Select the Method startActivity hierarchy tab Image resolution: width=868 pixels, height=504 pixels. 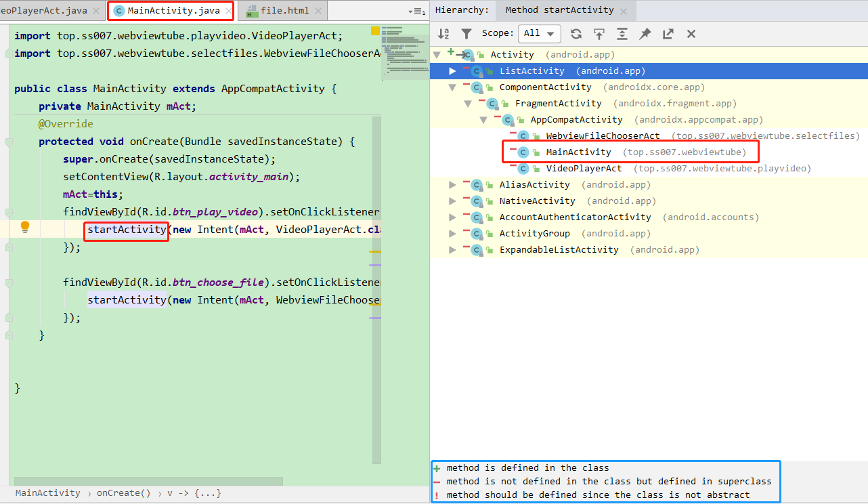[x=566, y=11]
